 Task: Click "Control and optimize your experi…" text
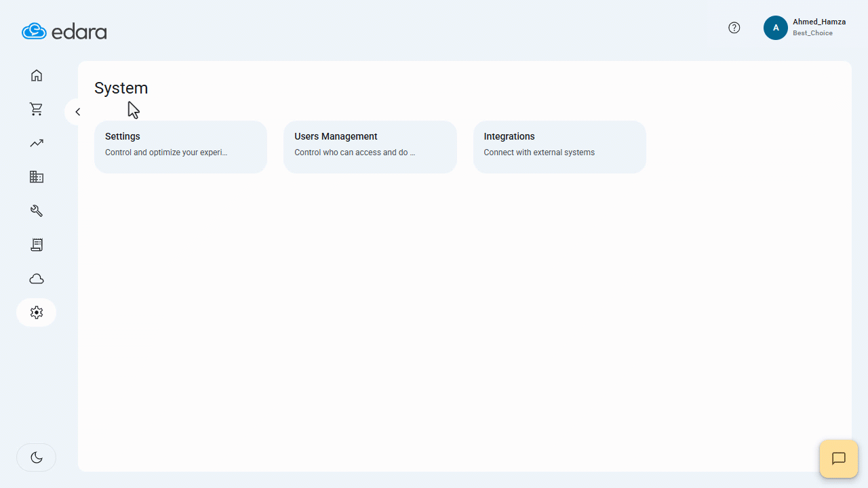pyautogui.click(x=166, y=152)
